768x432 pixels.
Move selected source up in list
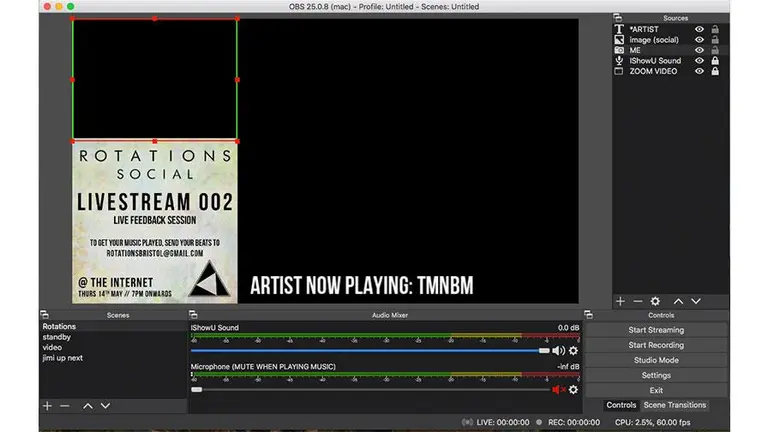coord(678,301)
